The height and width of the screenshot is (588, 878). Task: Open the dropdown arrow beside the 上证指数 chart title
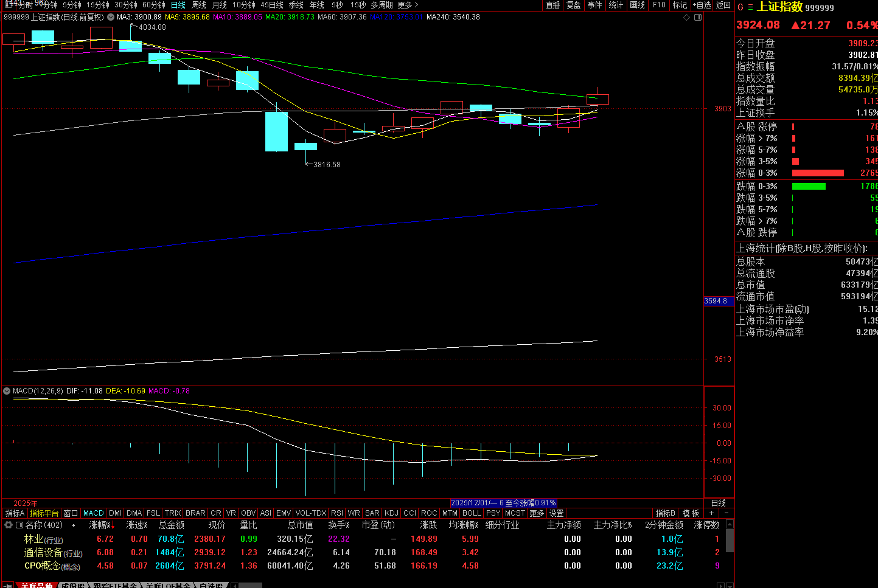(110, 18)
